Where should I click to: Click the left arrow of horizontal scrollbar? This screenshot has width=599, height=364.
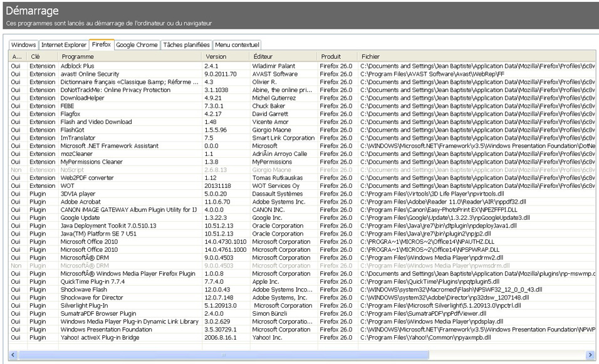13,355
